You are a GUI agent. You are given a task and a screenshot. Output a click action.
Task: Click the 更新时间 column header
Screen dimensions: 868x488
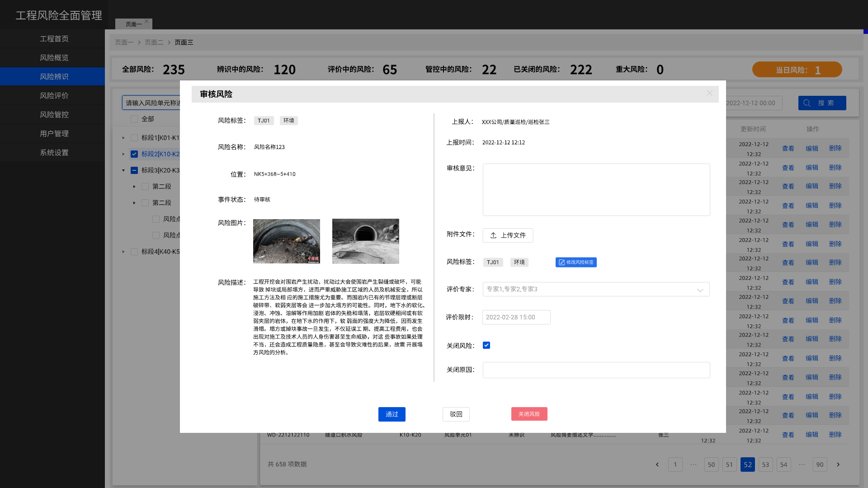pyautogui.click(x=753, y=129)
